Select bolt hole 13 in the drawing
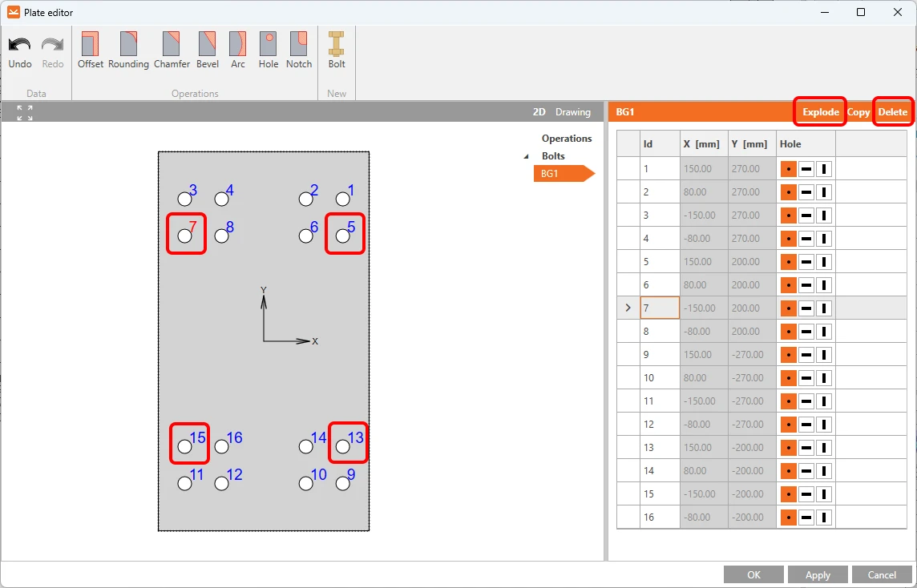Image resolution: width=917 pixels, height=588 pixels. pos(343,446)
